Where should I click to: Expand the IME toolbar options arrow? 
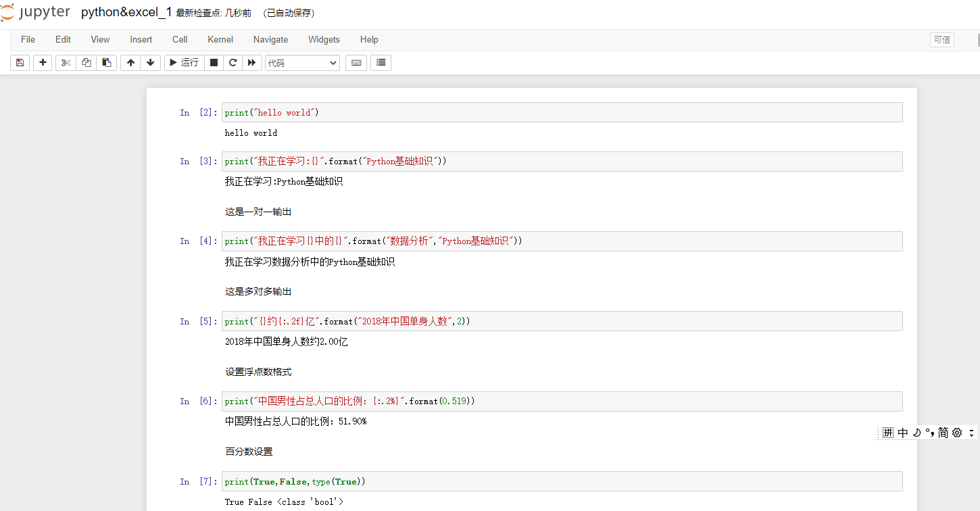pos(972,433)
